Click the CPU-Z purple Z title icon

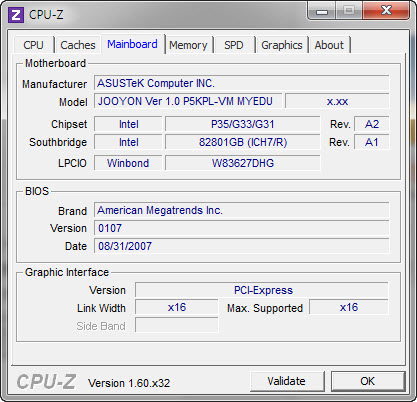[x=16, y=15]
